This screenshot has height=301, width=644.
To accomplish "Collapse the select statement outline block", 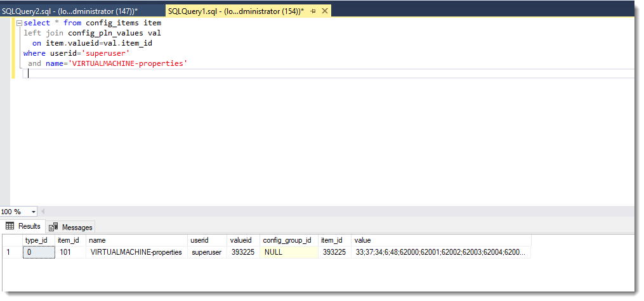I will click(x=19, y=23).
